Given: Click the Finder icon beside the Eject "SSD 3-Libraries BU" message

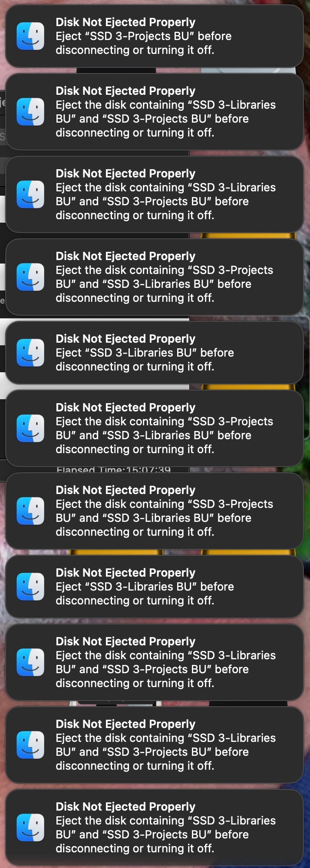Looking at the screenshot, I should pyautogui.click(x=30, y=352).
